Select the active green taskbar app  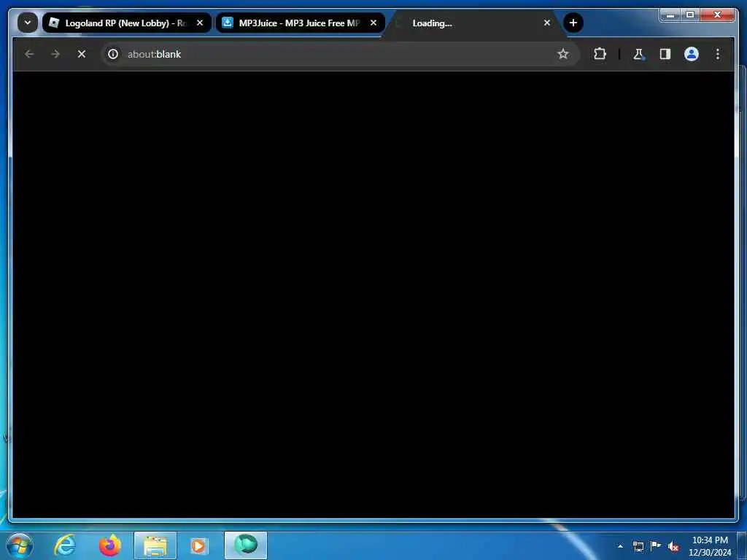pos(246,545)
